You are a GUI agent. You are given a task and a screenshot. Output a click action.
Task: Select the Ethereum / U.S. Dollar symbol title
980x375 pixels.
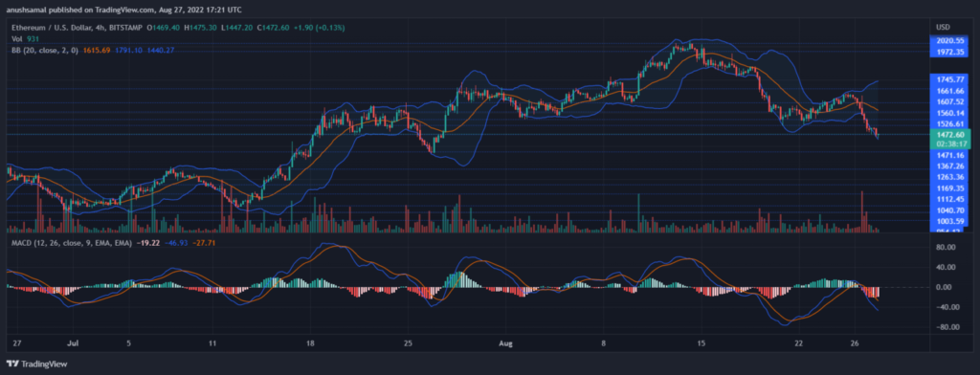tap(61, 28)
